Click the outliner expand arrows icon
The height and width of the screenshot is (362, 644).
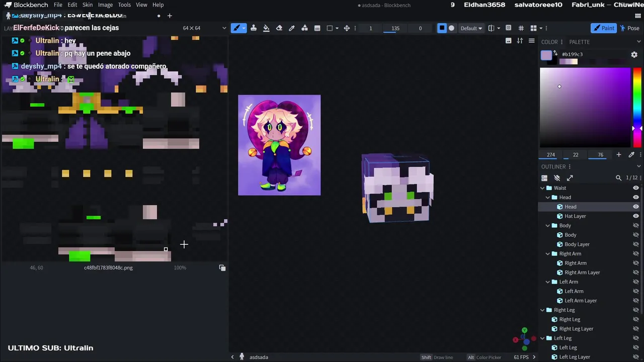coord(570,178)
